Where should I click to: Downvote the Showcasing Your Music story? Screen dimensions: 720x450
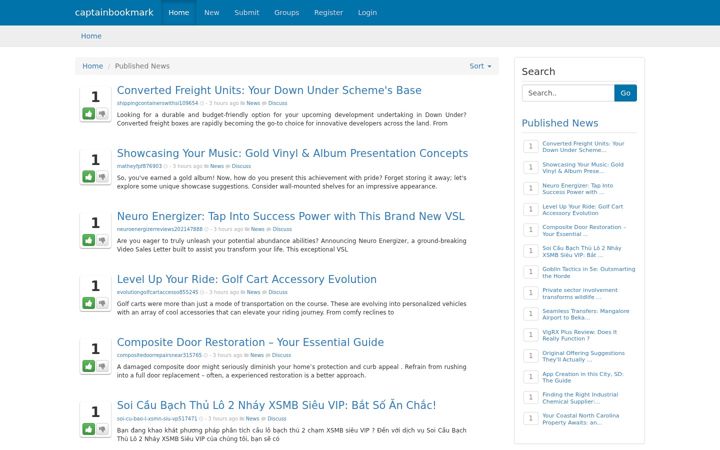[102, 176]
